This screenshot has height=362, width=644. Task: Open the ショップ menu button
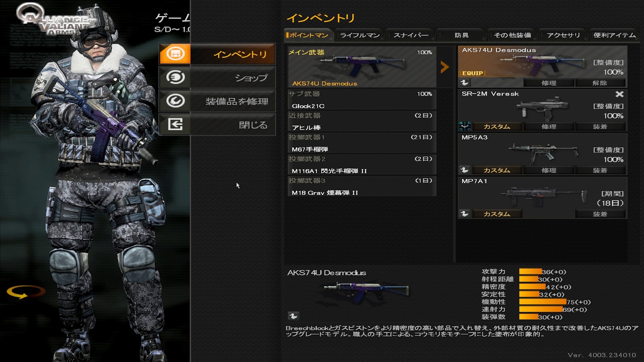point(217,77)
